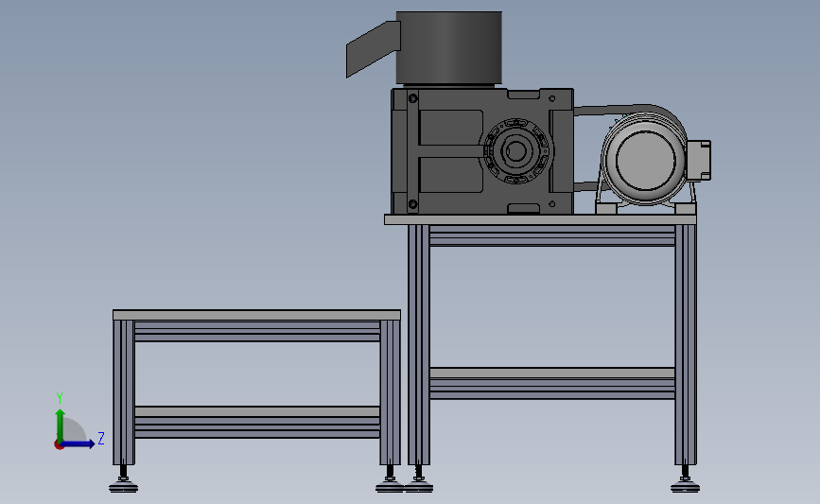Pick the dark gearbox housing body
The image size is (820, 504).
[x=482, y=151]
